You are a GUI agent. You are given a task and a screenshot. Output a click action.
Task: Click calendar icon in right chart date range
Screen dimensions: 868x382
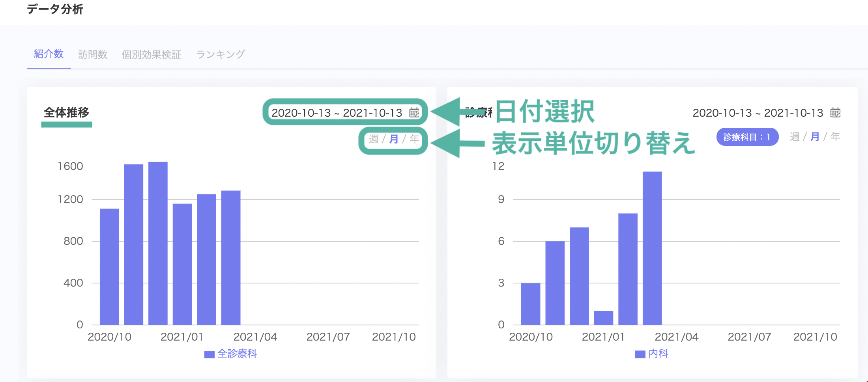click(x=835, y=112)
